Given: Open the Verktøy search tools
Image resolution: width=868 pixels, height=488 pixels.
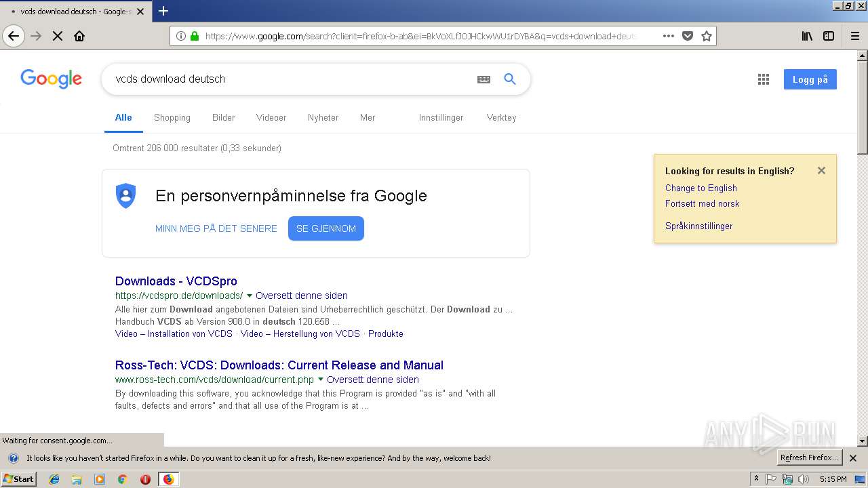Looking at the screenshot, I should [501, 117].
